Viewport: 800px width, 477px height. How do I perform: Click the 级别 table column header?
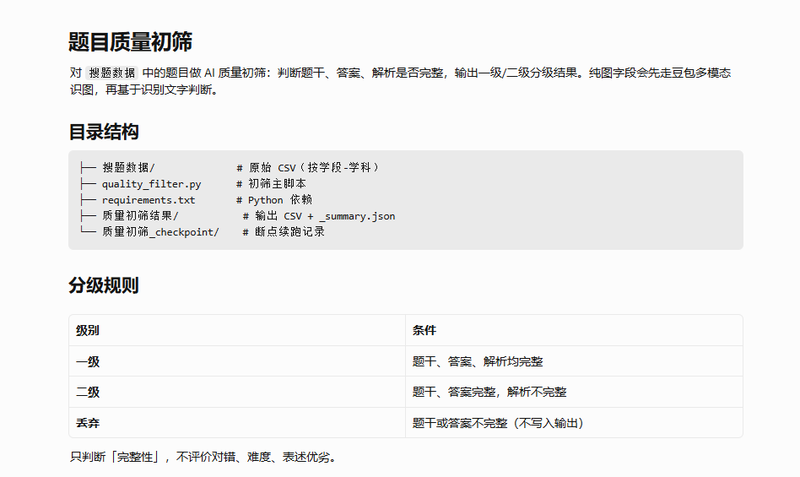coord(88,331)
